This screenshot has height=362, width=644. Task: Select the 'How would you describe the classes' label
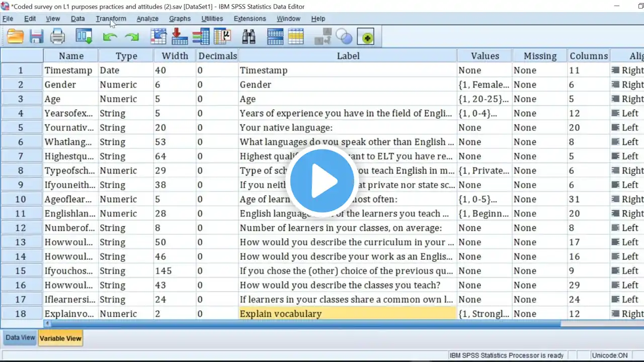click(348, 285)
